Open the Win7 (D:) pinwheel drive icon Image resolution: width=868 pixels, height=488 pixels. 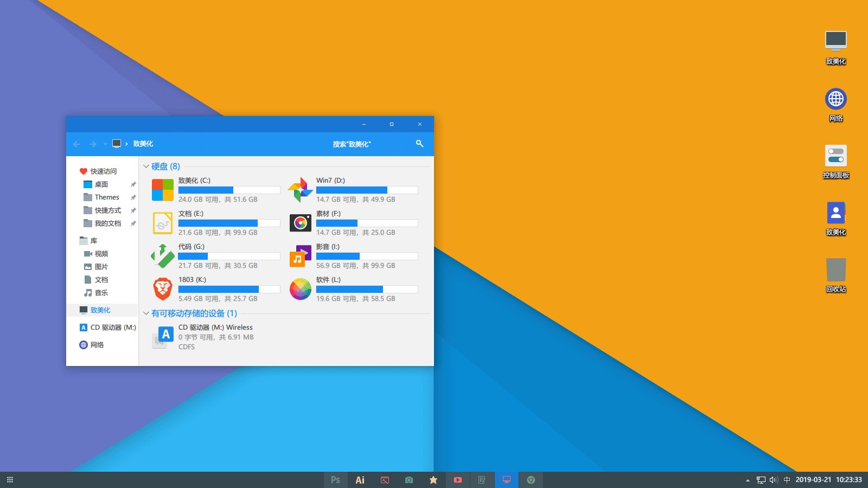point(301,190)
